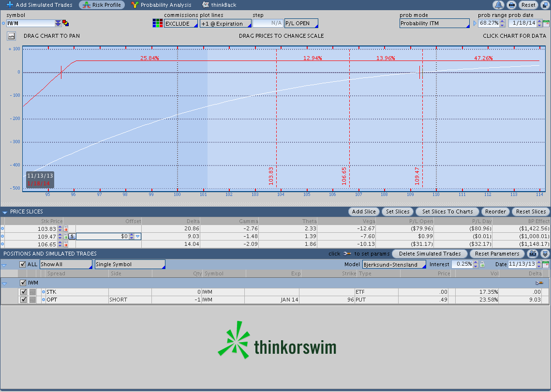This screenshot has width=551, height=392.
Task: Click the dollar sign offset button on 109.47 row
Action: (72, 237)
